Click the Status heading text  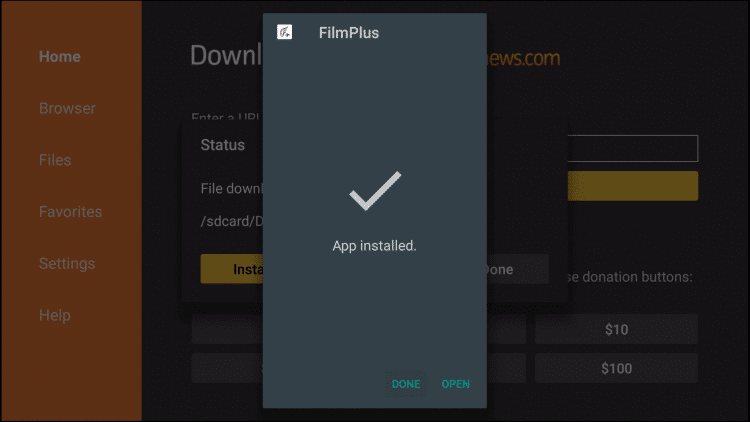click(x=222, y=145)
